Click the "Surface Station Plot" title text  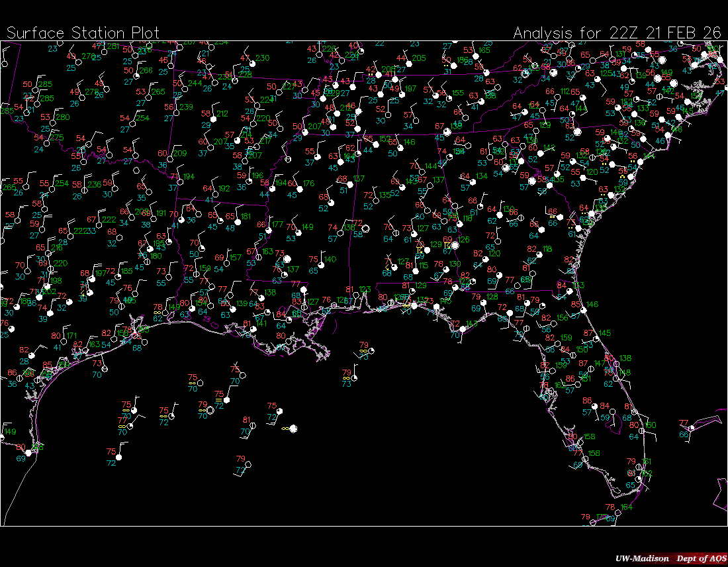click(83, 33)
